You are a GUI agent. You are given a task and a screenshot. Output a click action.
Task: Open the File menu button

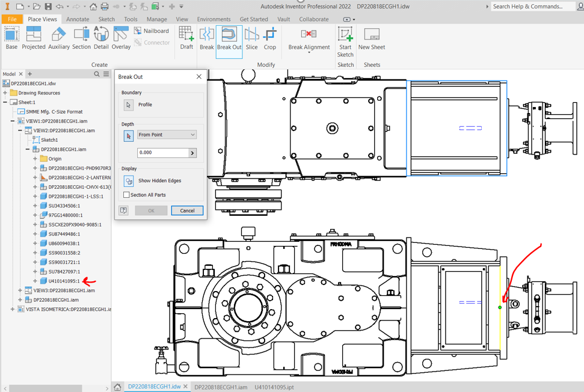[x=12, y=19]
